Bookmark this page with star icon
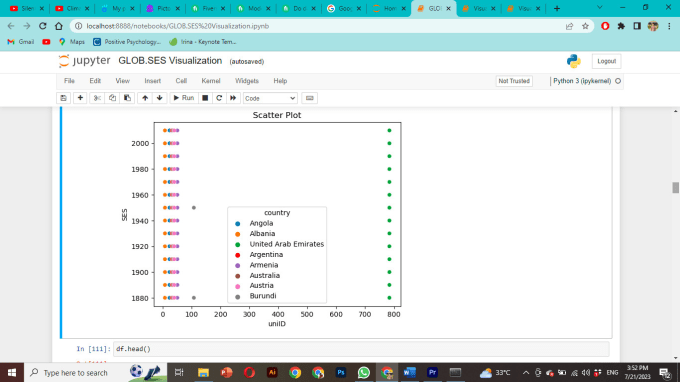The height and width of the screenshot is (382, 680). (585, 26)
